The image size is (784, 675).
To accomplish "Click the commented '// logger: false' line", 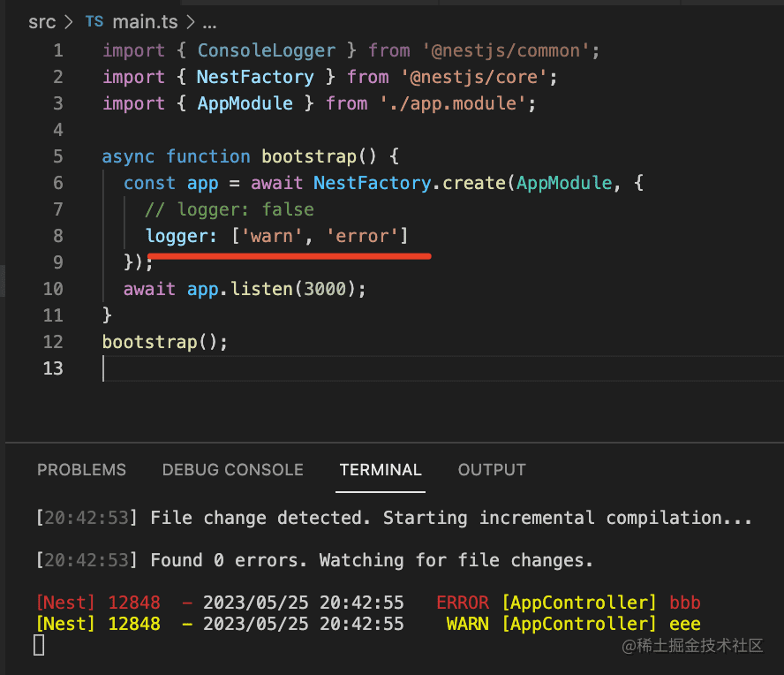I will pos(230,209).
